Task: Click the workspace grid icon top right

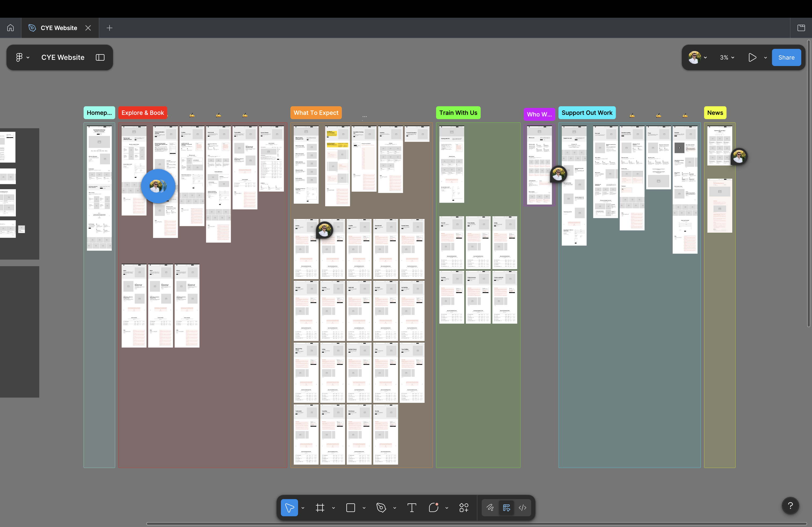Action: 801,28
